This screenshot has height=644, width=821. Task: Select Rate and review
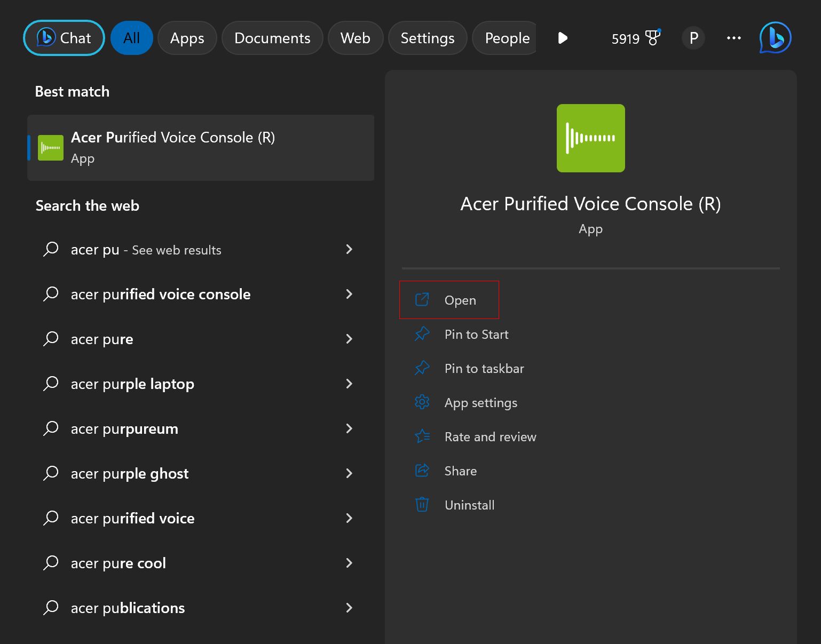click(x=490, y=436)
